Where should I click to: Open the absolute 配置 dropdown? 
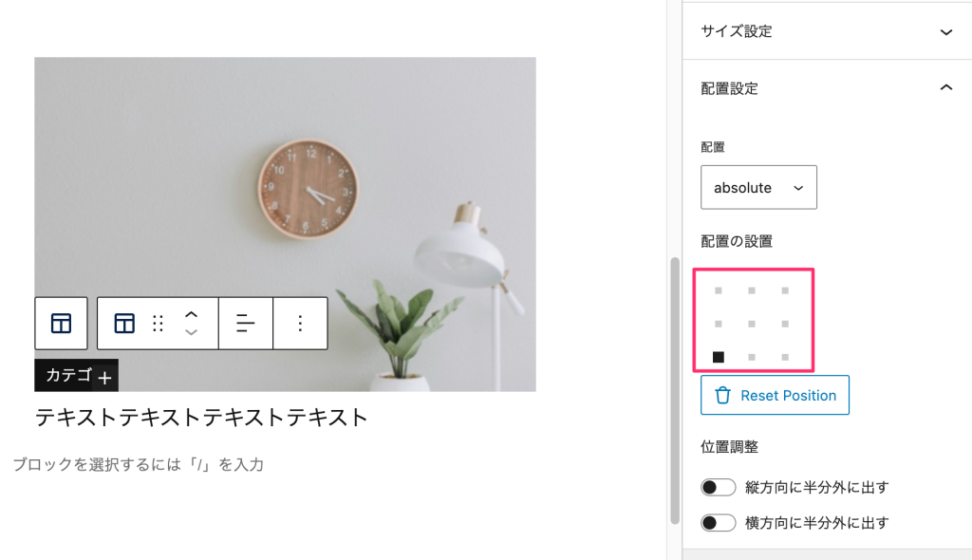pos(758,187)
